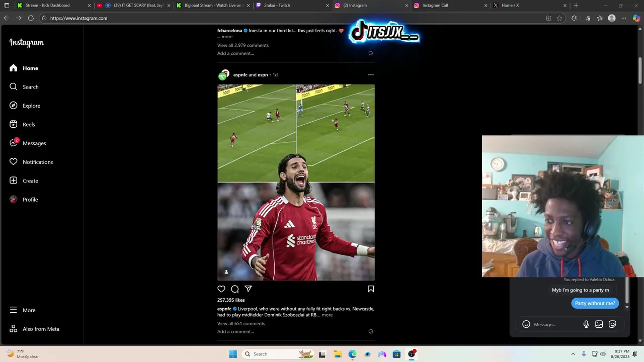The image size is (644, 362).
Task: Switch to Instagram Call tab
Action: point(451,6)
